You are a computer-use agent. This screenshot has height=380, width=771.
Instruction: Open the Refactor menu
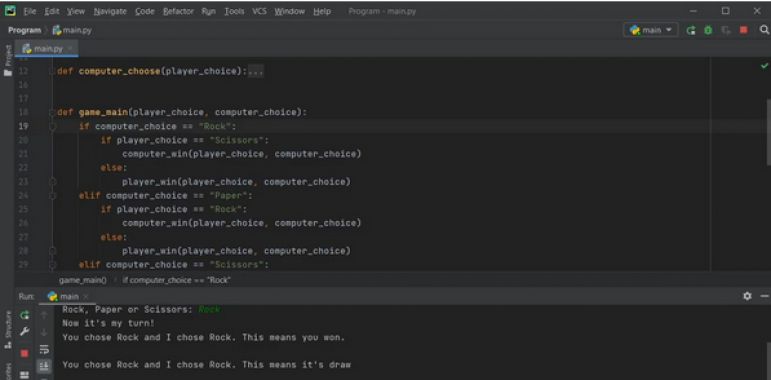point(179,11)
